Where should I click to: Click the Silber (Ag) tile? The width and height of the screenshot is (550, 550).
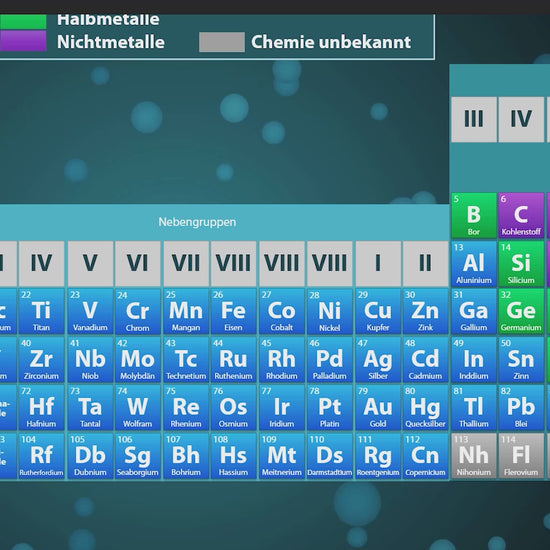click(x=378, y=360)
